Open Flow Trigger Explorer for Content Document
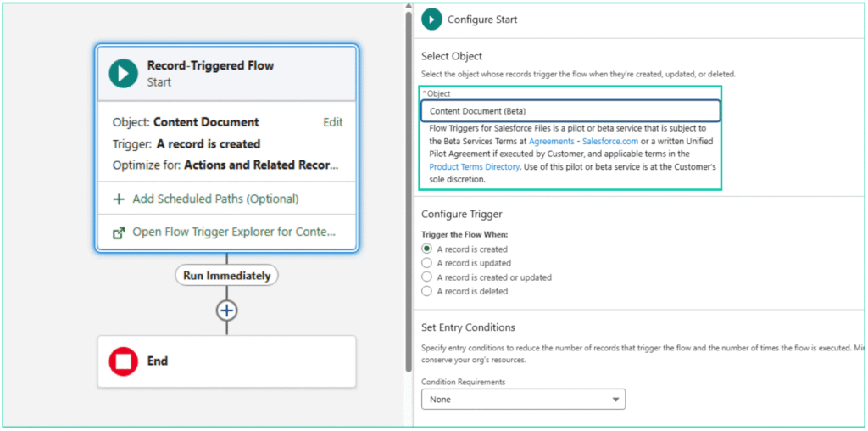The height and width of the screenshot is (431, 868). pyautogui.click(x=233, y=232)
